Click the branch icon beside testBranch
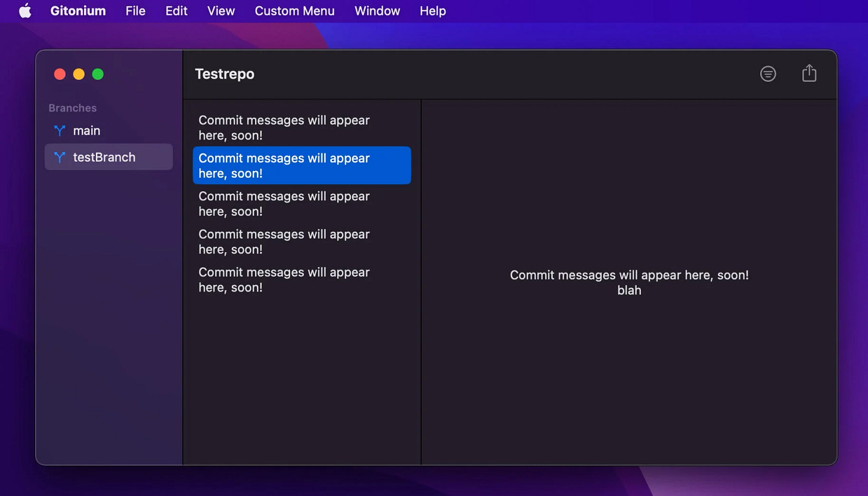 tap(59, 157)
